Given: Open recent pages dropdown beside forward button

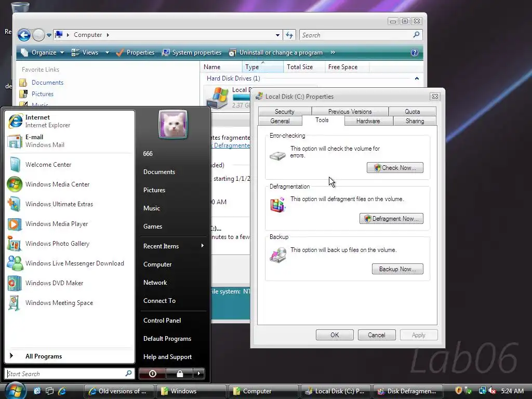Looking at the screenshot, I should (x=49, y=35).
